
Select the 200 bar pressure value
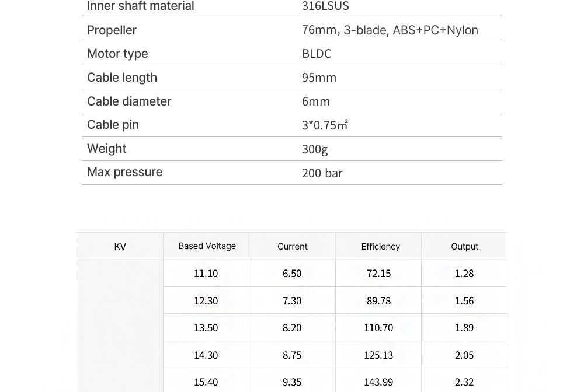tap(322, 173)
